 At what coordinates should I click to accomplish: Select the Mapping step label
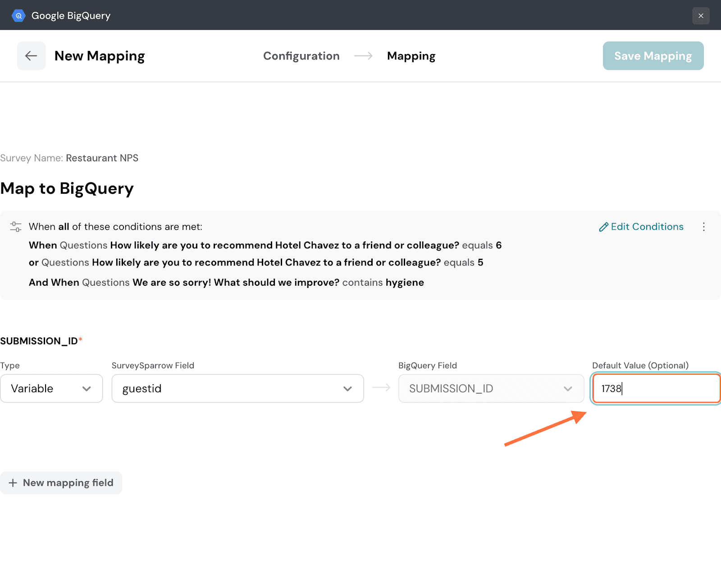411,56
